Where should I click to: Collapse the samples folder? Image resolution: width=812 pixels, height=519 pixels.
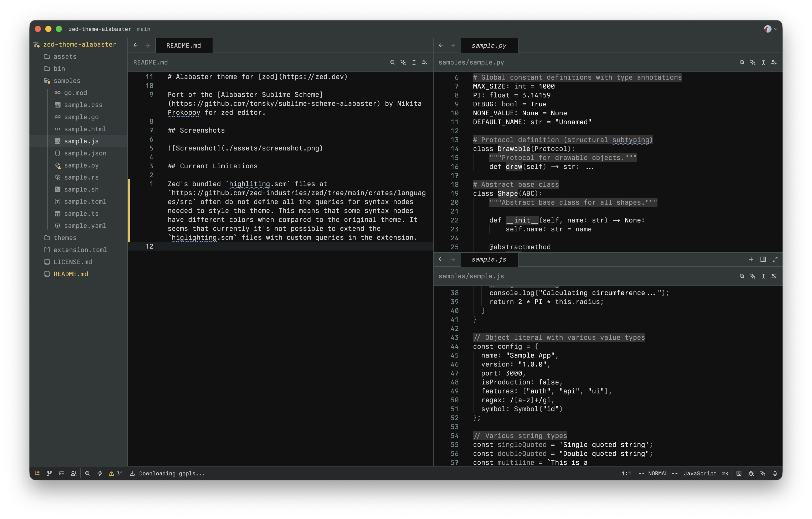point(67,81)
